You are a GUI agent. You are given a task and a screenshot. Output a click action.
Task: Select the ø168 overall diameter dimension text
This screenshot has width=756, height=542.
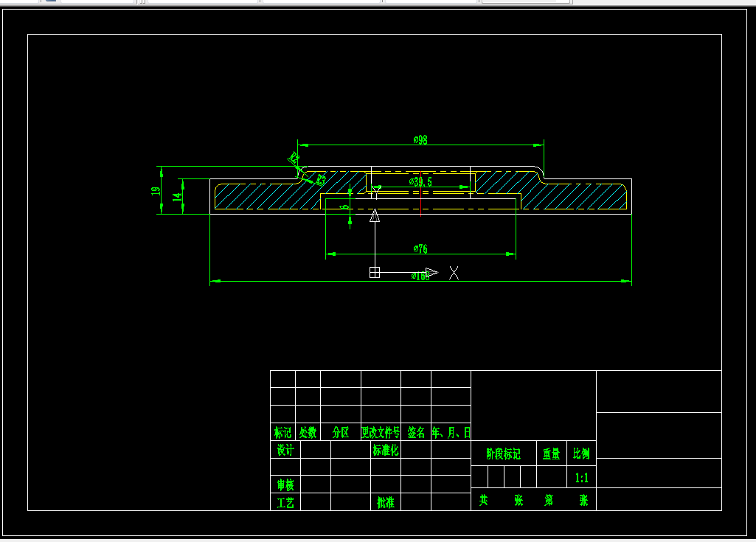tap(420, 276)
